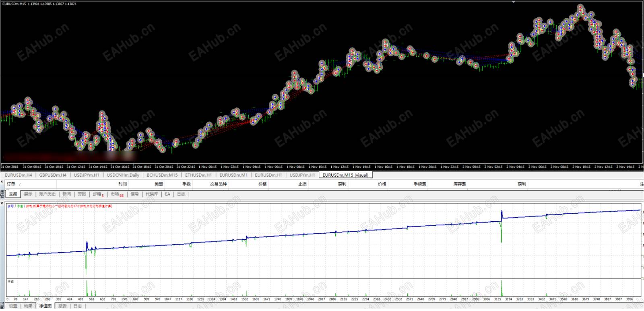Image resolution: width=644 pixels, height=311 pixels.
Task: Click the EURUSDm,M15 price info text in chart
Action: pyautogui.click(x=39, y=4)
